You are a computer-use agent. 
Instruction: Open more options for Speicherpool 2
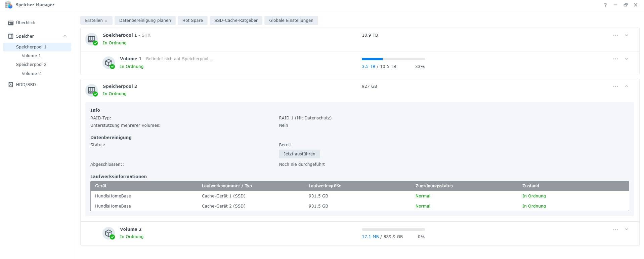tap(615, 86)
